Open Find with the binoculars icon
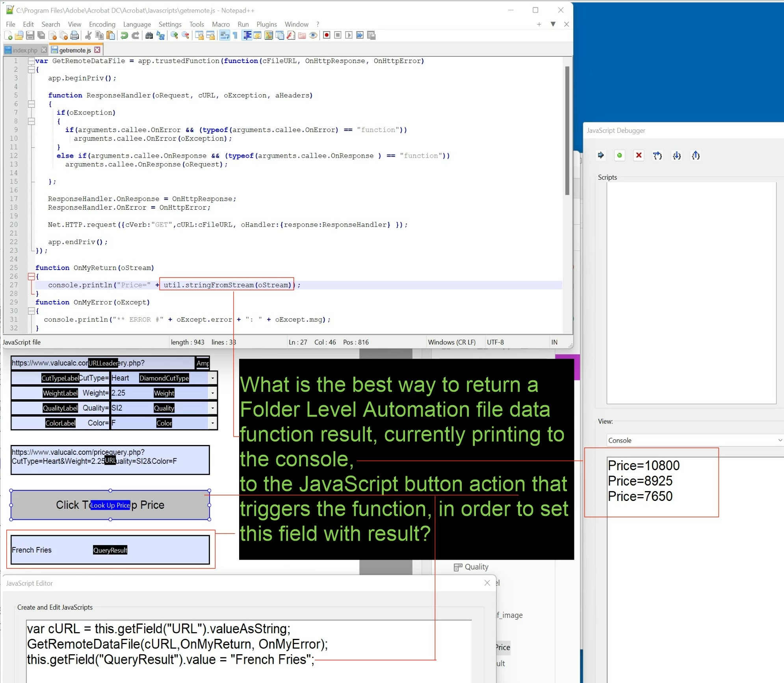 149,35
